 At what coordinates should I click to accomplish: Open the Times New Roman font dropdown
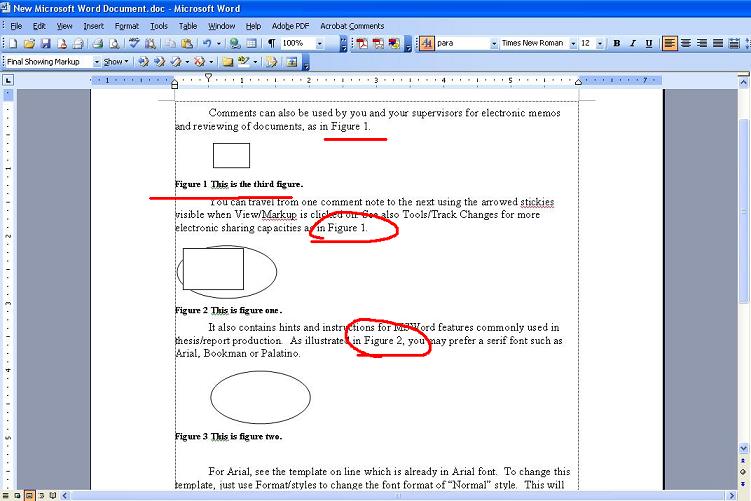[x=571, y=44]
